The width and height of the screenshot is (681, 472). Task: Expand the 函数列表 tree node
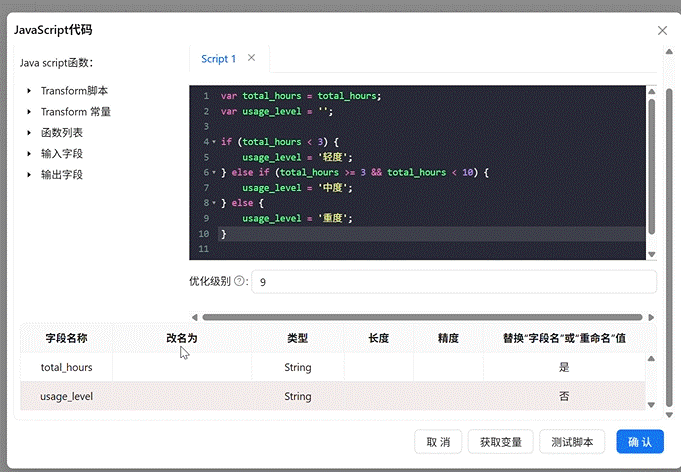pos(29,132)
